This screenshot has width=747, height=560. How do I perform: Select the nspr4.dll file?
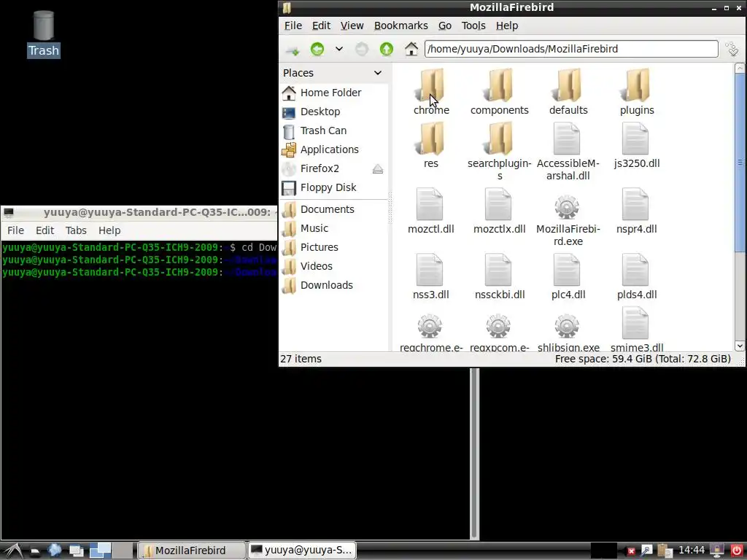[635, 204]
